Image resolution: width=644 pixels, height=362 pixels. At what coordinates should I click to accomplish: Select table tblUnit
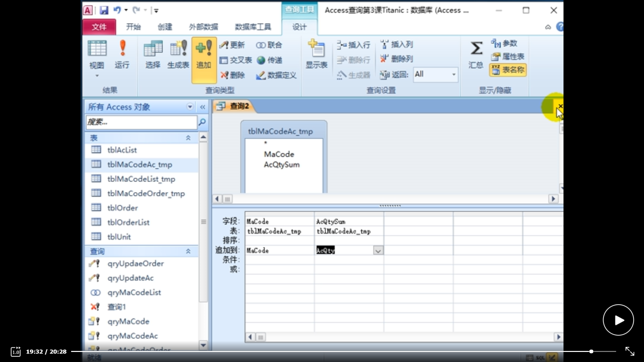tap(142, 237)
